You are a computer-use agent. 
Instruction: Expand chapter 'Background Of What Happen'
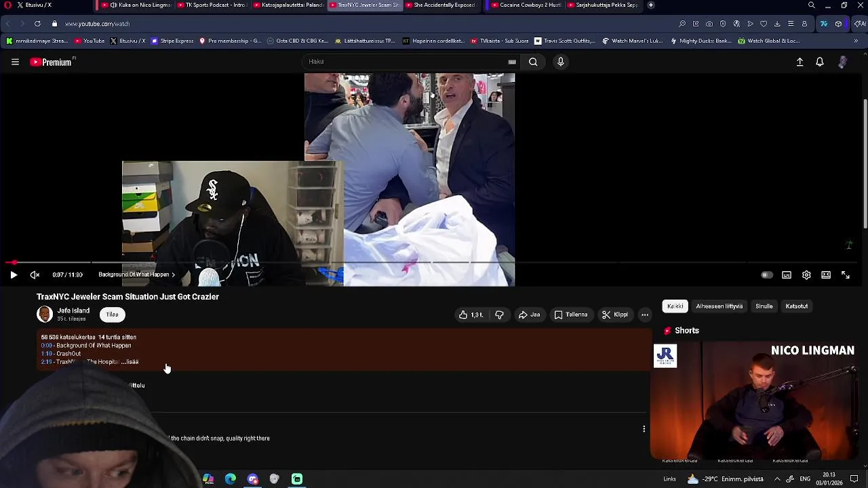coord(136,274)
